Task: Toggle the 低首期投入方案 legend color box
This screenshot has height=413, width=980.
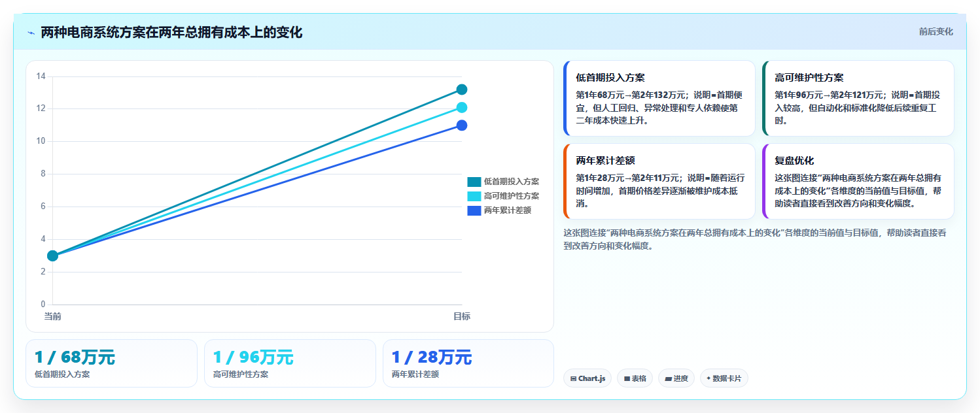Action: pyautogui.click(x=474, y=182)
